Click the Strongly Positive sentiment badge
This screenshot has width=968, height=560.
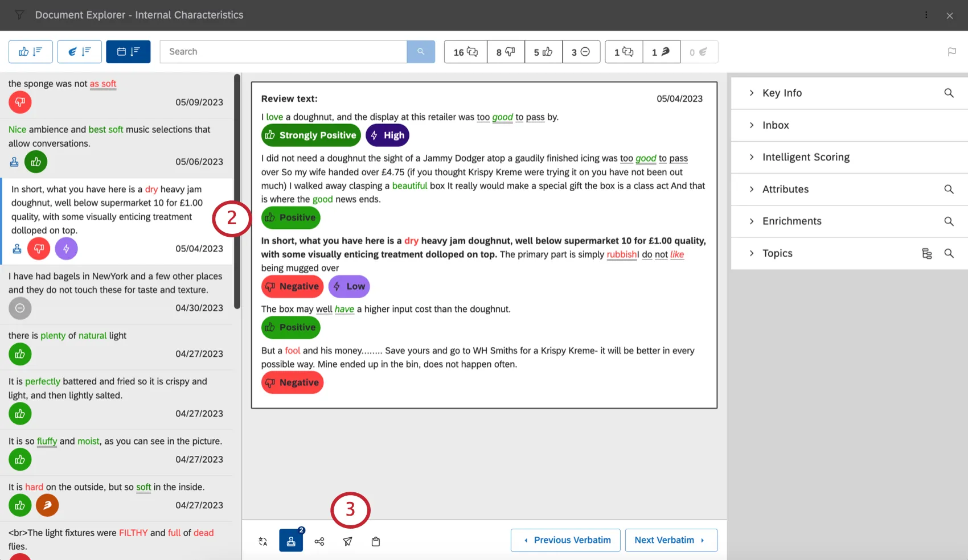click(311, 135)
